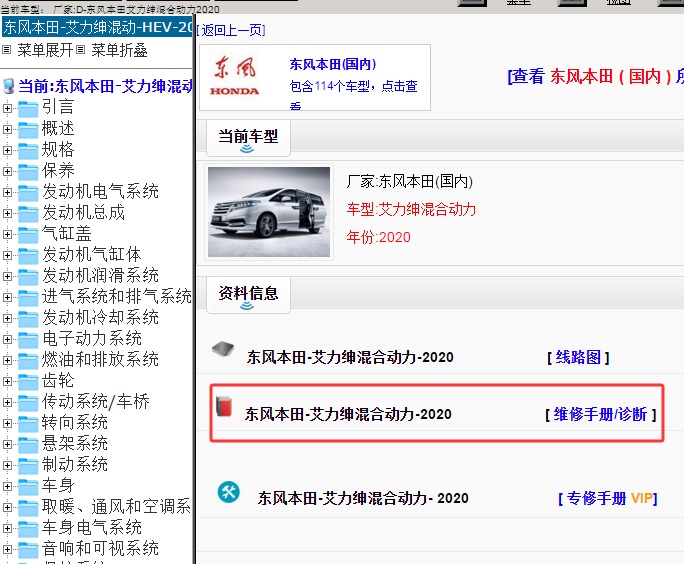The image size is (684, 564).
Task: Select the 电子动力系统 tree item
Action: point(92,338)
